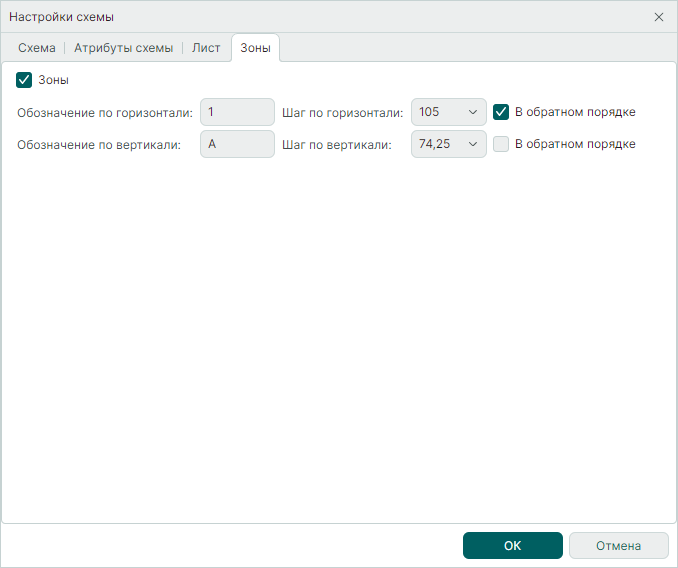Click the Шаг по горизонтали label

point(343,112)
